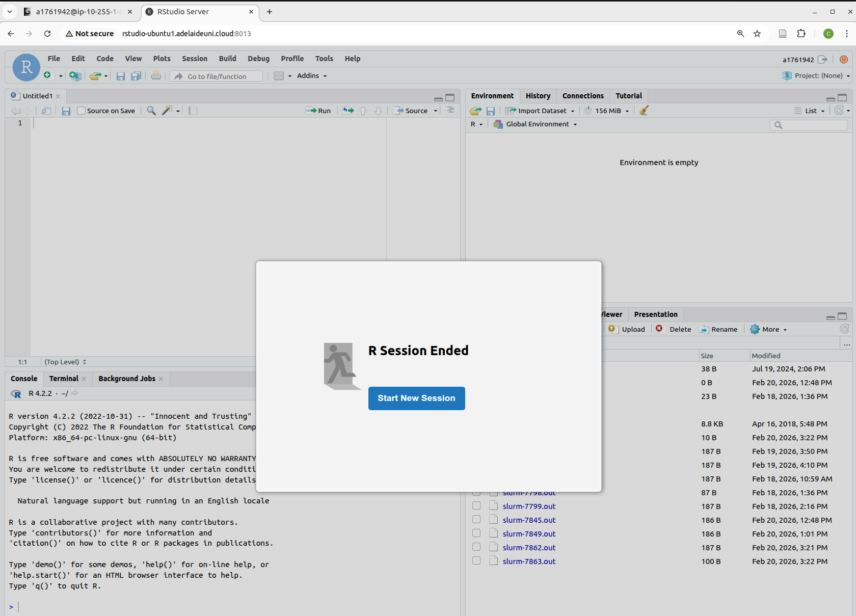856x616 pixels.
Task: Click the Environment search box
Action: coord(809,125)
